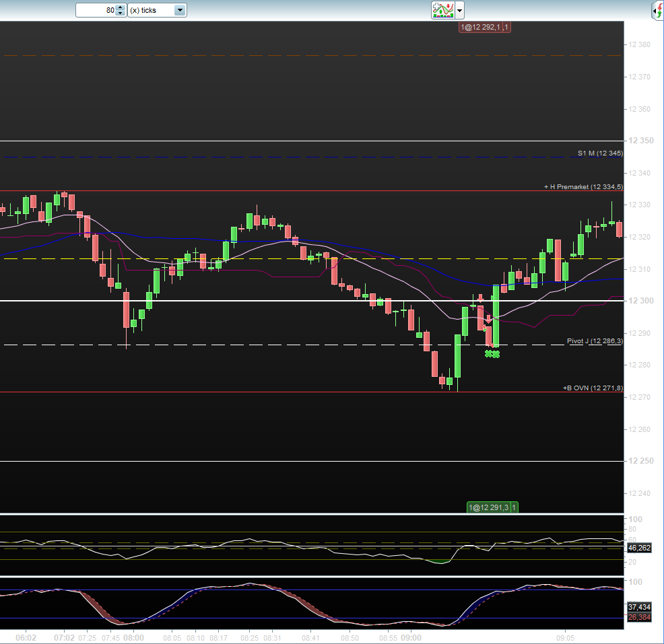Click the 12 350 price axis label
This screenshot has width=664, height=644.
coord(640,141)
